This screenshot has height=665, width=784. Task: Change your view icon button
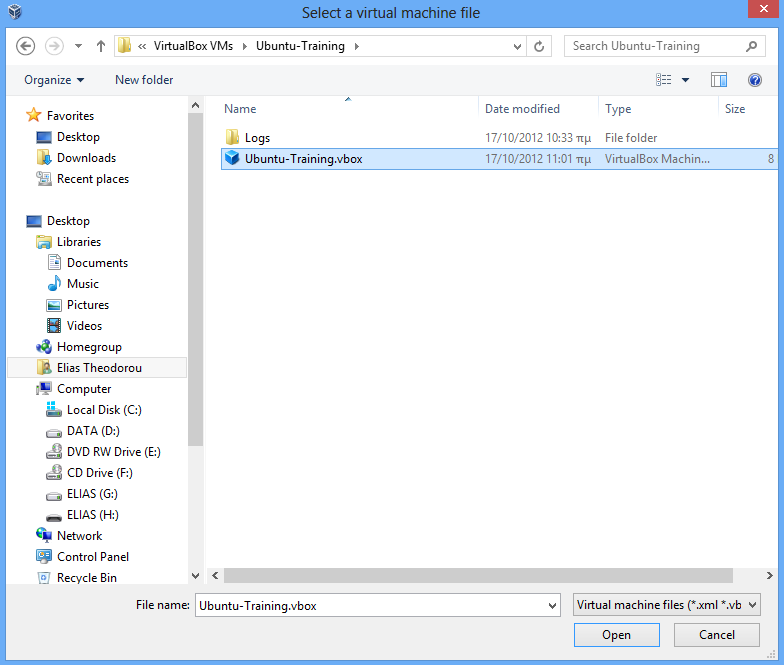tap(664, 80)
